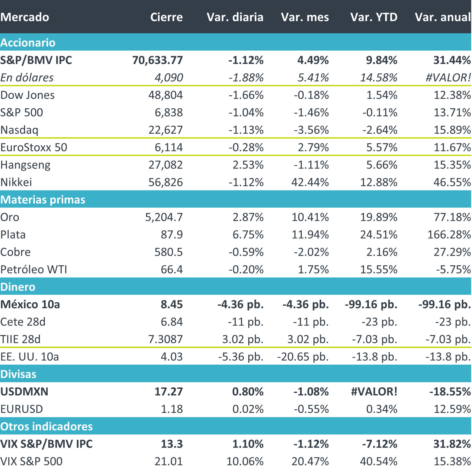This screenshot has width=472, height=476.
Task: Select the Dinero section header
Action: point(18,287)
